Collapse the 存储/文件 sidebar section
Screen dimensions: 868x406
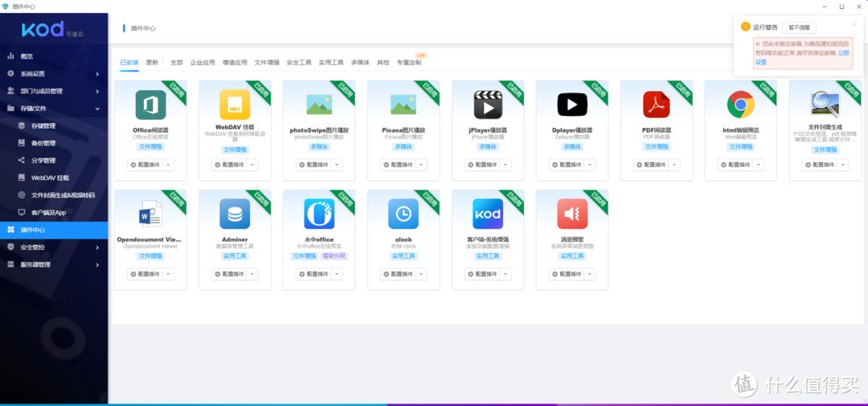[55, 109]
